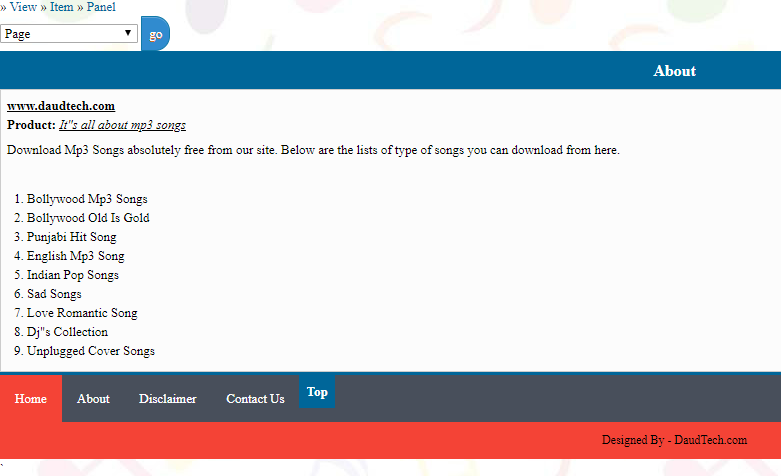The width and height of the screenshot is (781, 476).
Task: Select the Bollywood Old Is Gold item
Action: [88, 218]
